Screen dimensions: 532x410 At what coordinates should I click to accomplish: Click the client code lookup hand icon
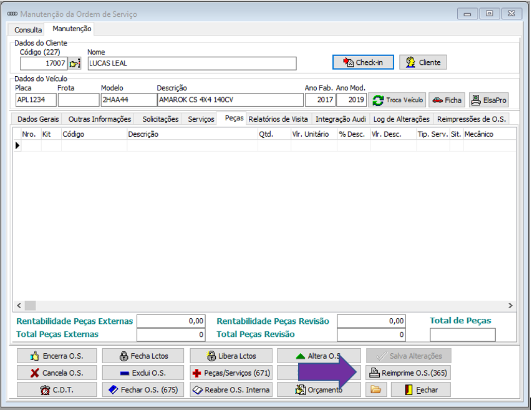75,64
